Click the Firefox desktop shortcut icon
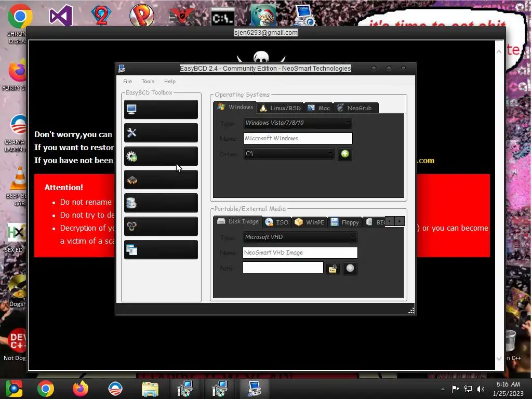532x399 pixels. coord(18,71)
